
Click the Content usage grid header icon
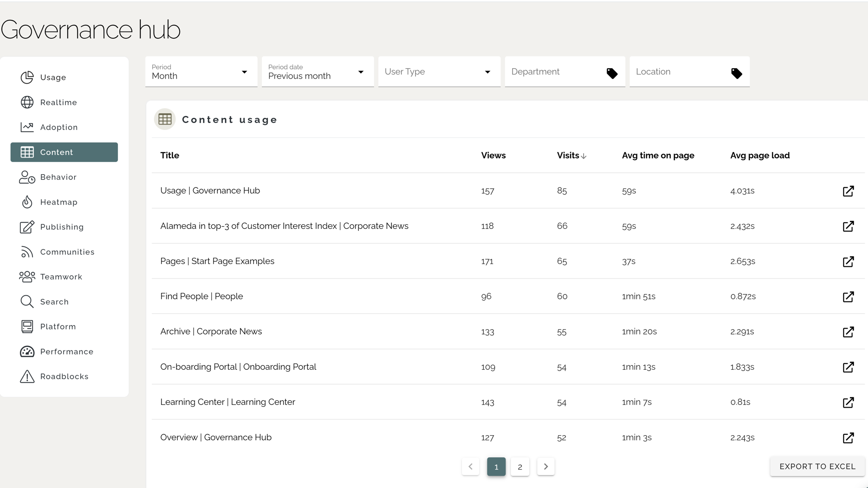coord(165,119)
